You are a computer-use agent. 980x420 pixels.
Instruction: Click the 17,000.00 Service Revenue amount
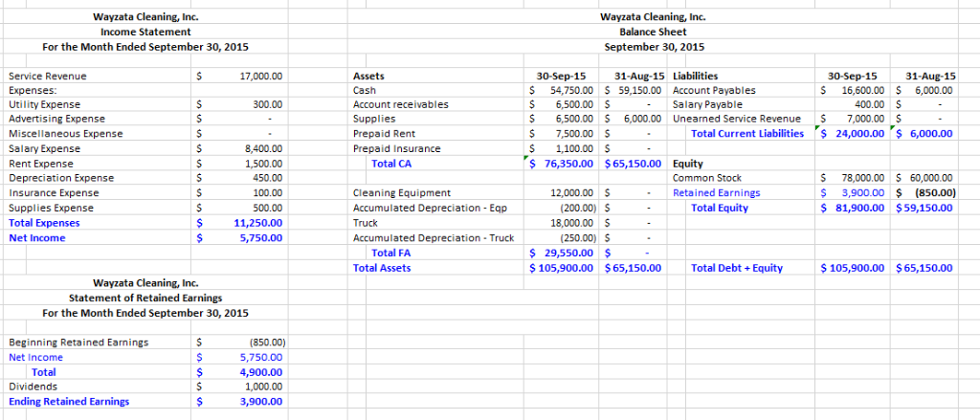coord(261,77)
